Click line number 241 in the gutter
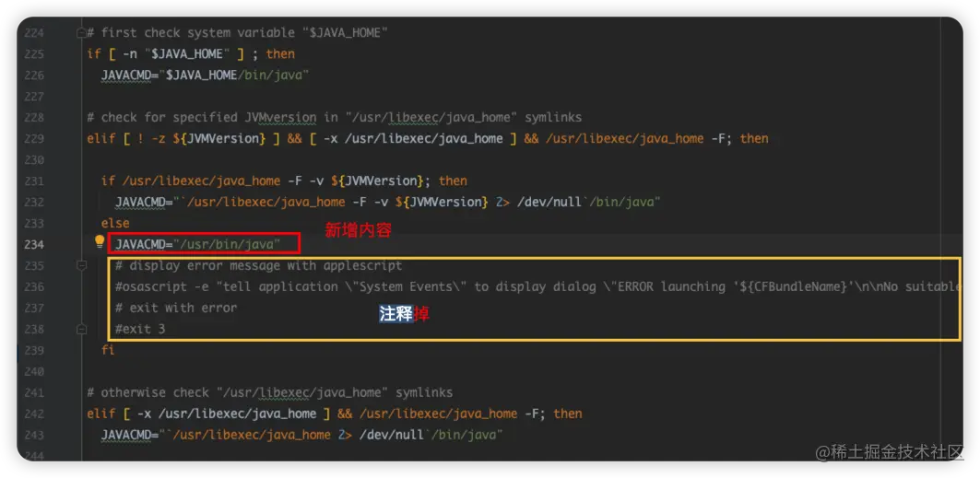 point(34,392)
